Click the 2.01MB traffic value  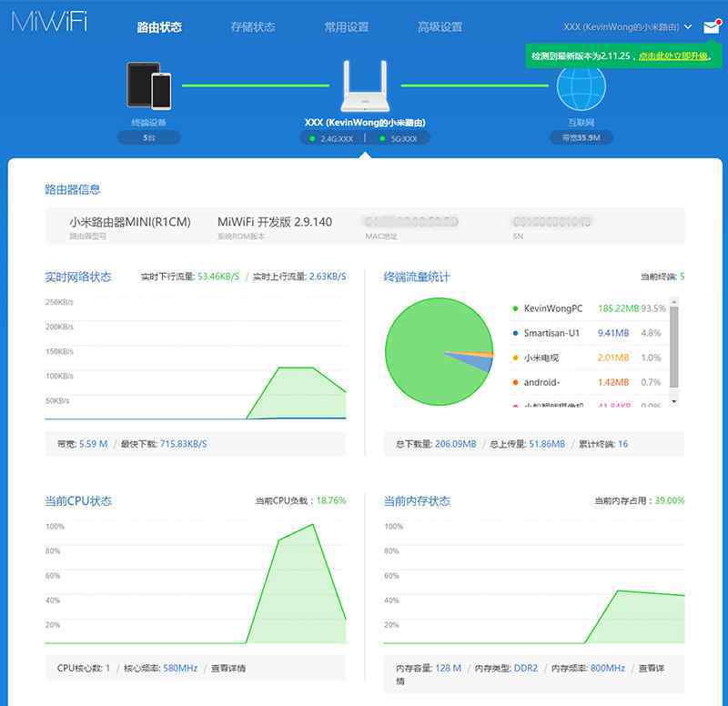pos(613,358)
